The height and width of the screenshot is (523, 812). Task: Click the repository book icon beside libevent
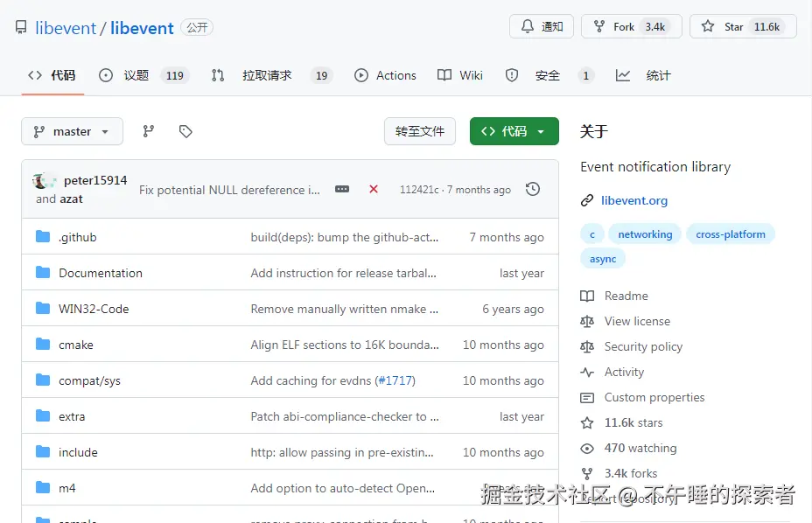(20, 26)
